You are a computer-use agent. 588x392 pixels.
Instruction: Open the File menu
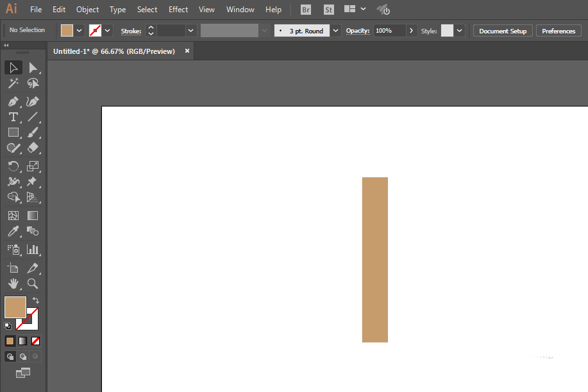pyautogui.click(x=36, y=10)
